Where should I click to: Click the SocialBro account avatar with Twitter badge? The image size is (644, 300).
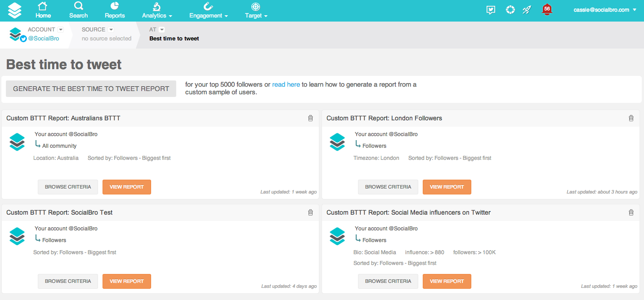pos(18,35)
